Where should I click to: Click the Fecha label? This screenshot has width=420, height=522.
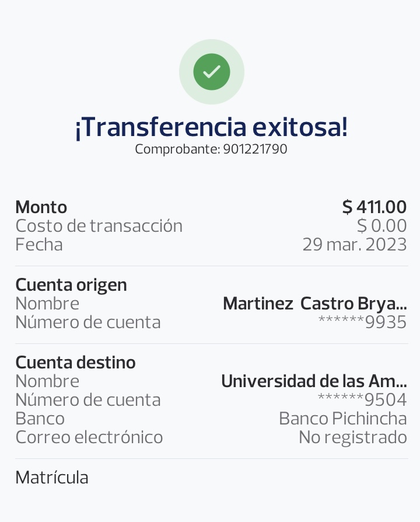tap(38, 244)
